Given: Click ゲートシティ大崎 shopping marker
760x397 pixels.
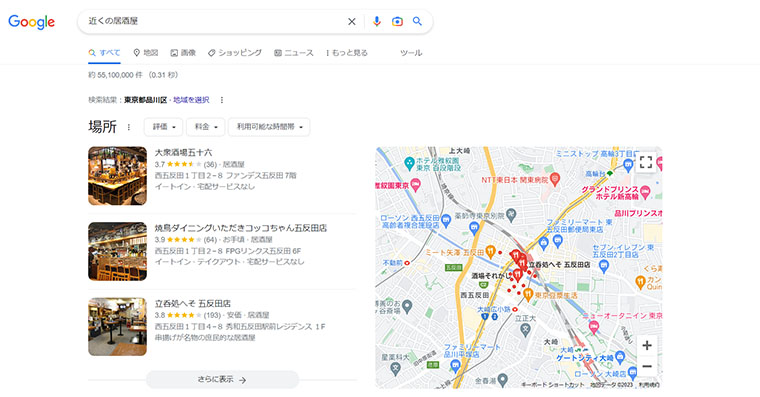Looking at the screenshot, I should click(x=620, y=358).
